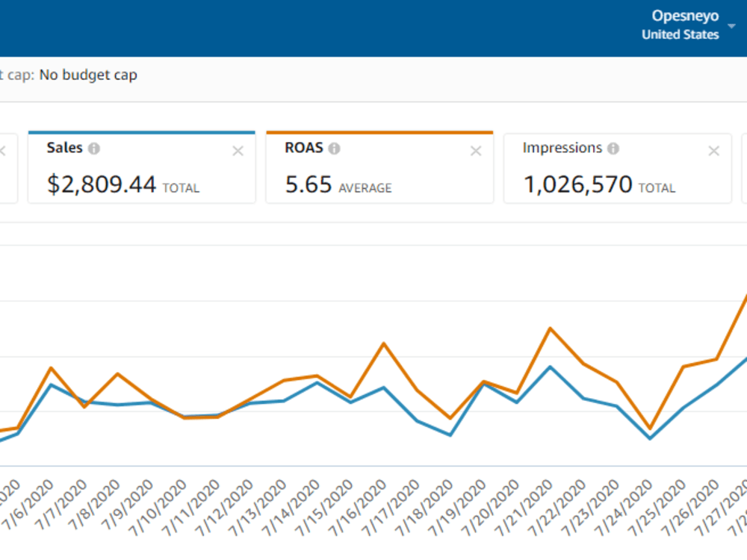Image resolution: width=747 pixels, height=560 pixels.
Task: Click the 5.65 average ROAS value
Action: (x=309, y=184)
